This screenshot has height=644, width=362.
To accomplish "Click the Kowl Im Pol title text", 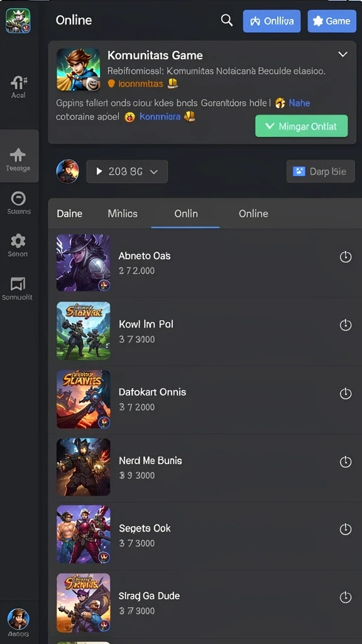I will pos(146,324).
